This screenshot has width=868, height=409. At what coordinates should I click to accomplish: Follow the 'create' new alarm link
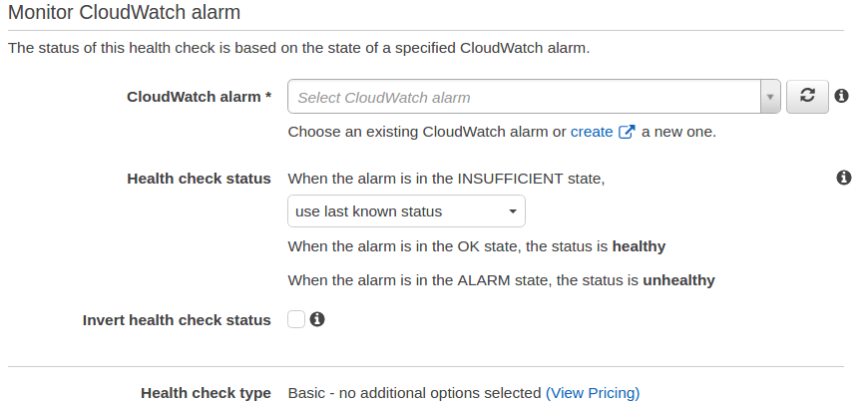pyautogui.click(x=592, y=132)
